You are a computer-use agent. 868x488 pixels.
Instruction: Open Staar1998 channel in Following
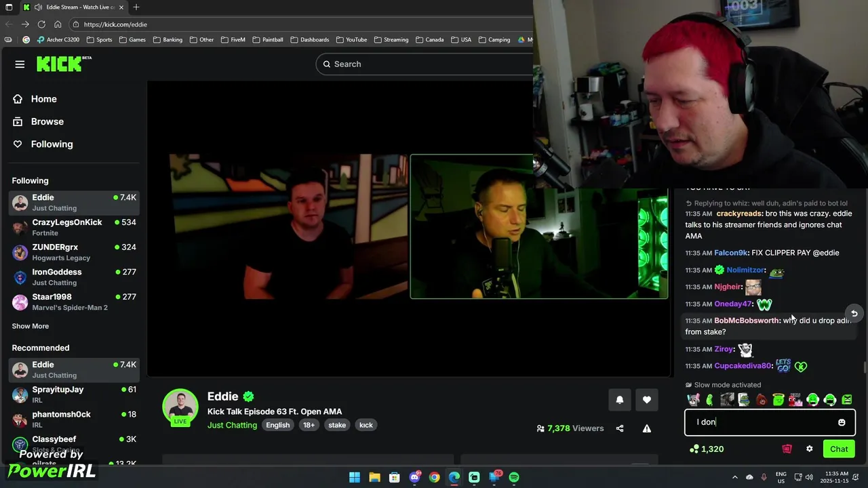74,302
